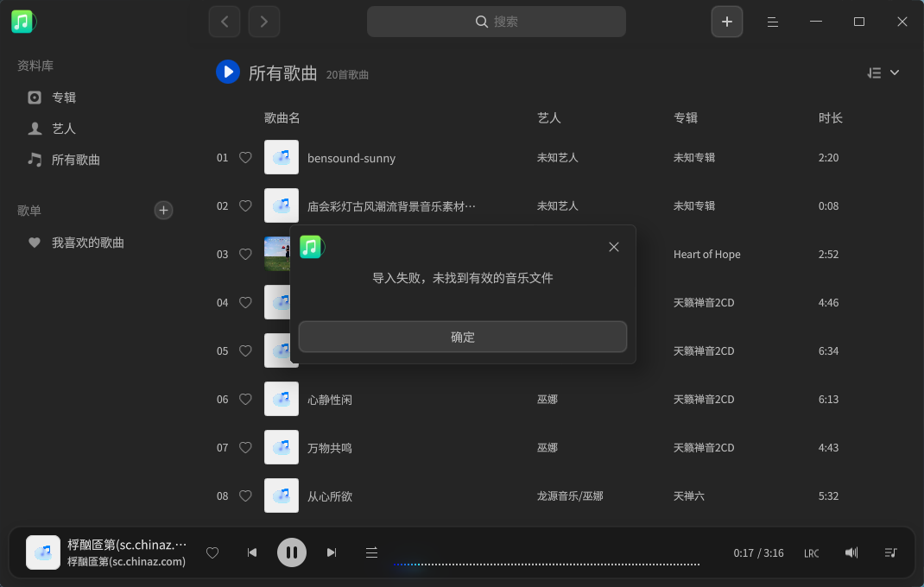924x587 pixels.
Task: Favorite the song bensound-sunny
Action: point(245,157)
